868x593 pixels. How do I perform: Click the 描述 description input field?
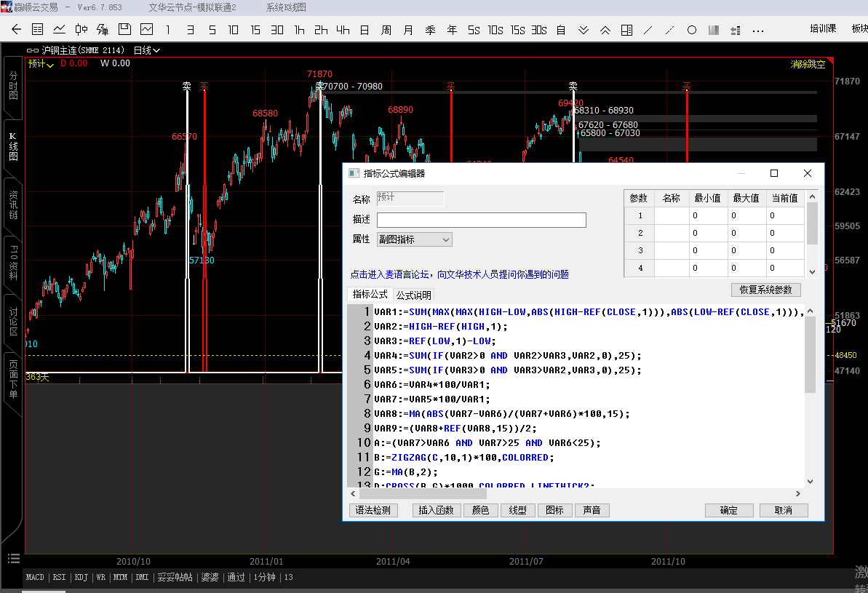click(x=481, y=220)
